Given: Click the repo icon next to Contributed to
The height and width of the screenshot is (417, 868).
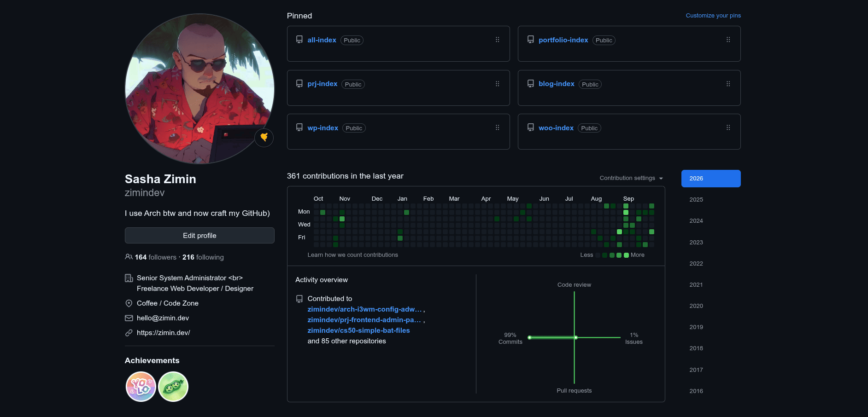Looking at the screenshot, I should 299,299.
